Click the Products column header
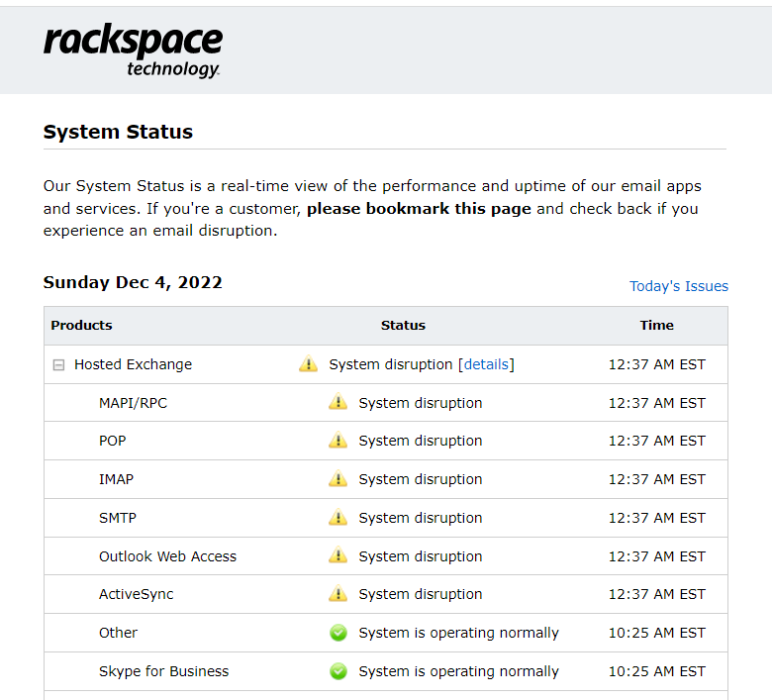 (81, 325)
